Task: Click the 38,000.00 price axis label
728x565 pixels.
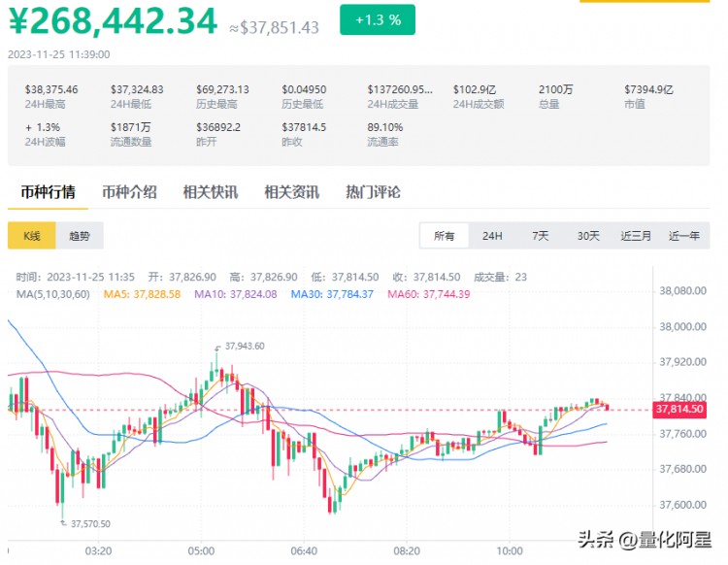Action: (x=683, y=327)
